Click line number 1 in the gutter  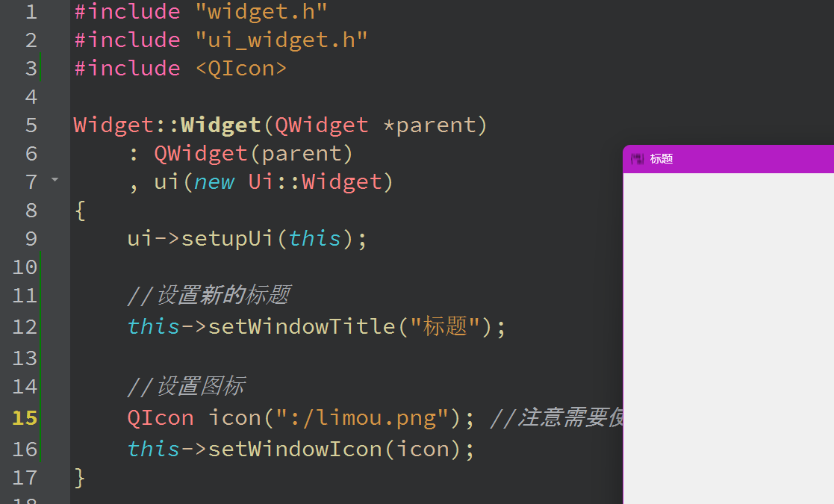coord(30,12)
